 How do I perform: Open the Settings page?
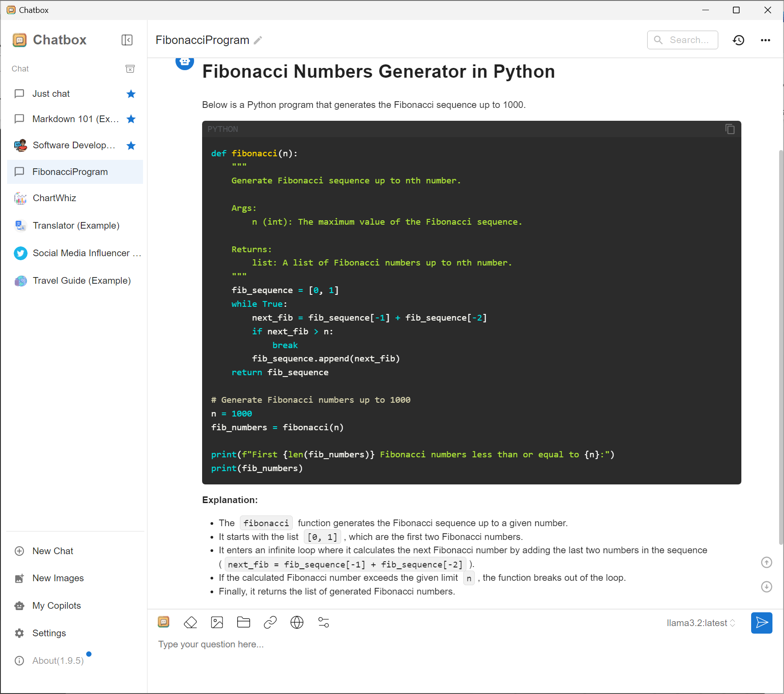[x=49, y=633]
